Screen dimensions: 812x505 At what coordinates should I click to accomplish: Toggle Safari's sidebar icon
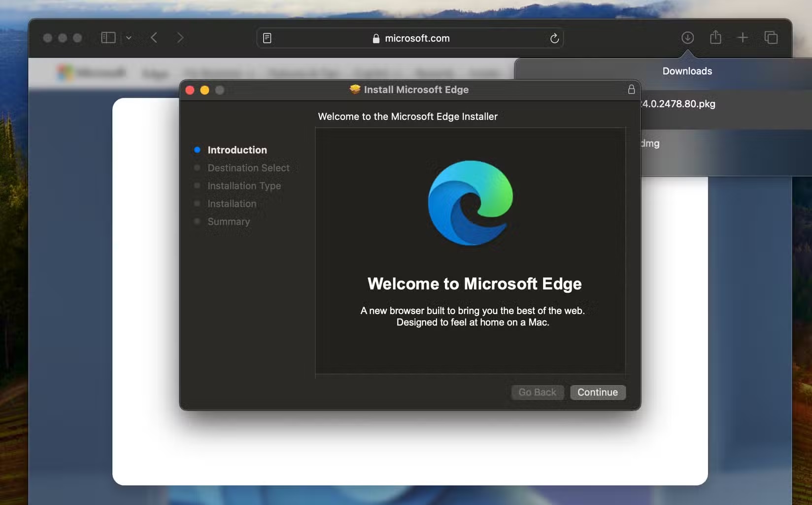108,37
